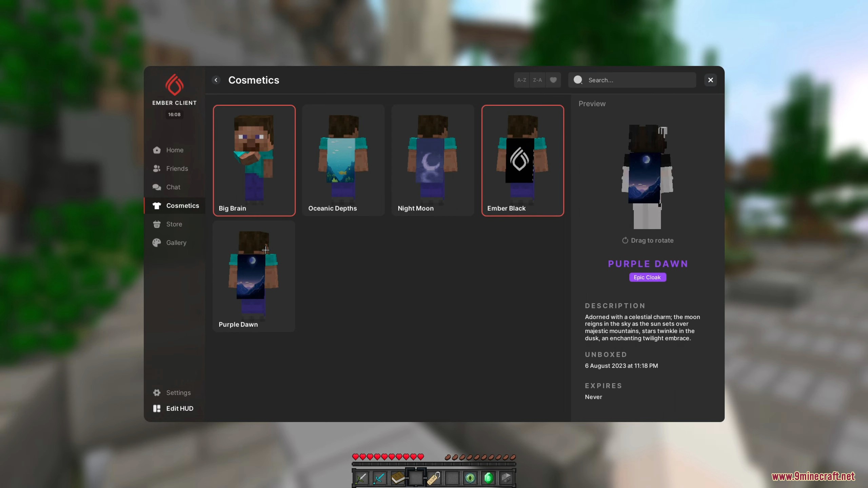This screenshot has width=868, height=488.
Task: Click the Drag to rotate icon
Action: 625,241
